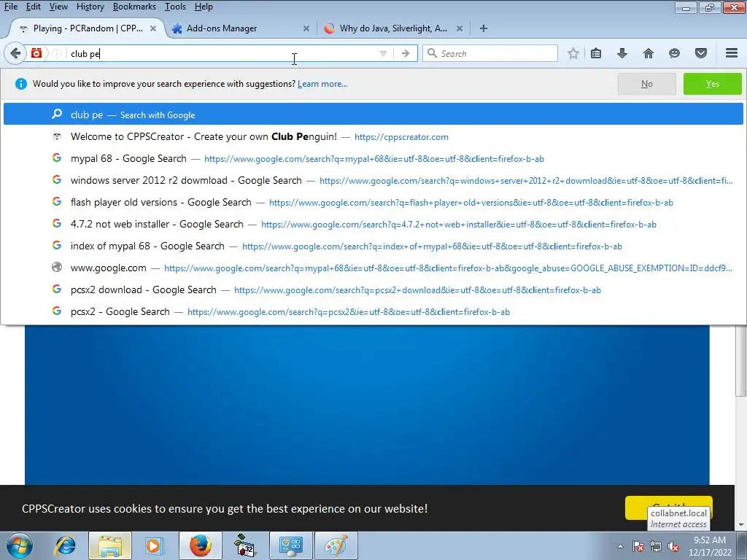Viewport: 747px width, 560px height.
Task: Go to Home page icon
Action: 648,53
